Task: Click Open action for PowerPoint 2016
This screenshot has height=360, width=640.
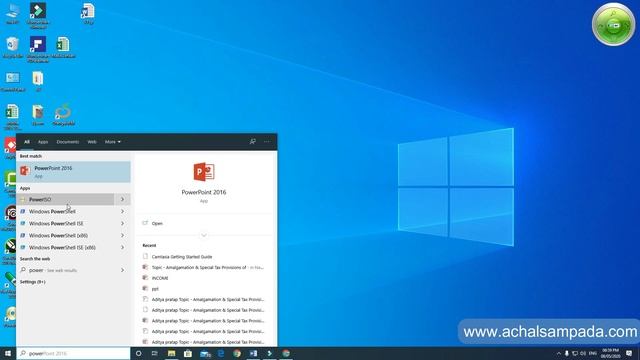Action: (x=157, y=223)
